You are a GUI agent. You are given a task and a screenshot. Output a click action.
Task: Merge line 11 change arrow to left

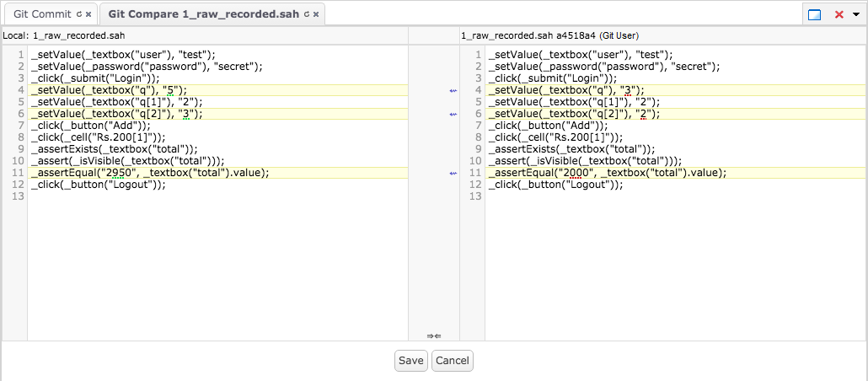(453, 173)
